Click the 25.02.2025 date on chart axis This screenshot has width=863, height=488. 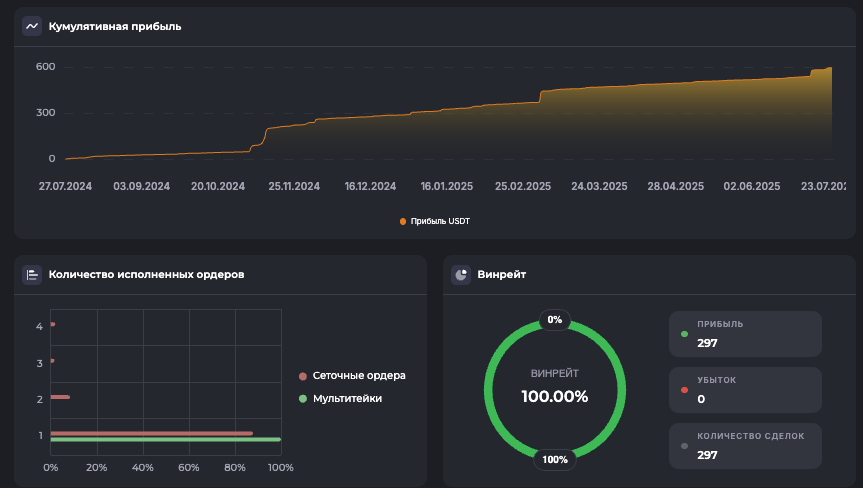point(523,186)
